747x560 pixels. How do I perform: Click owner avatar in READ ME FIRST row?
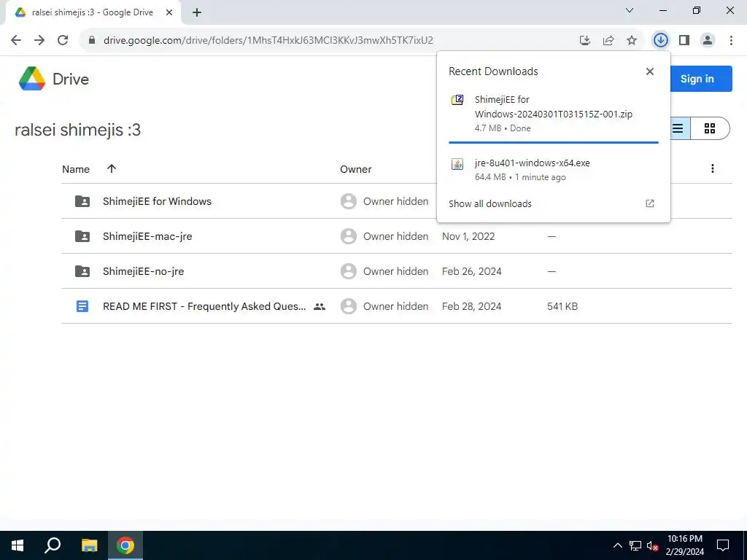[348, 306]
